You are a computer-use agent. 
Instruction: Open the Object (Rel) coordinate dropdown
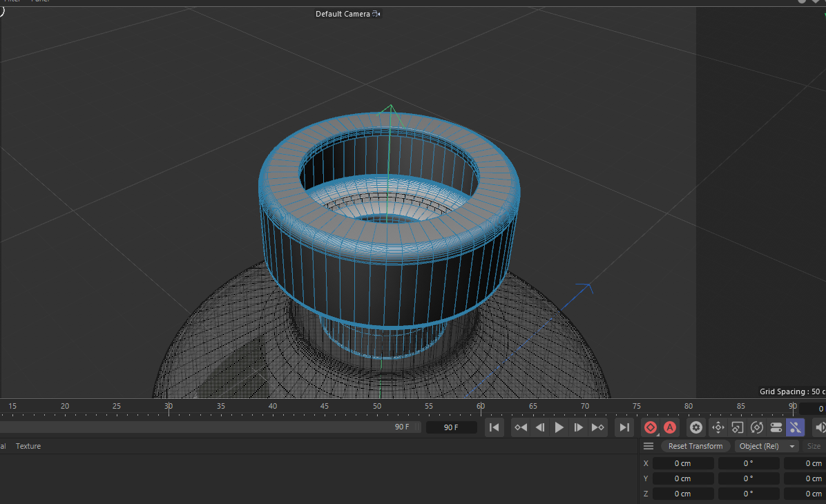point(765,446)
